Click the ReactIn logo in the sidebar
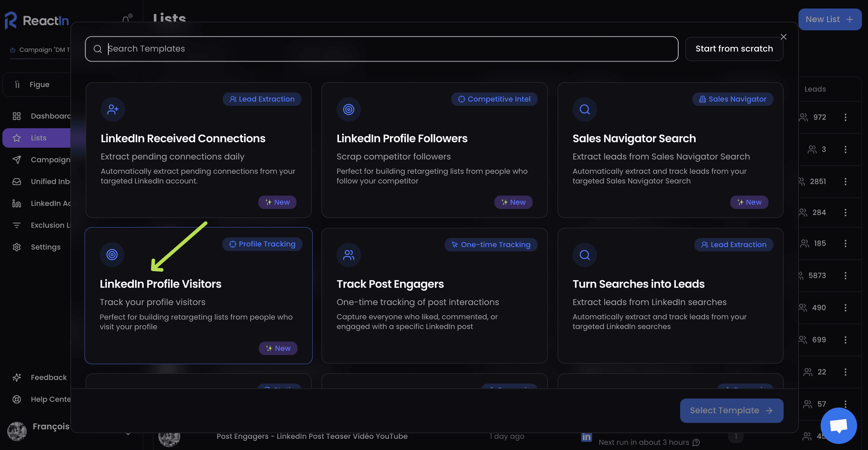 point(37,21)
